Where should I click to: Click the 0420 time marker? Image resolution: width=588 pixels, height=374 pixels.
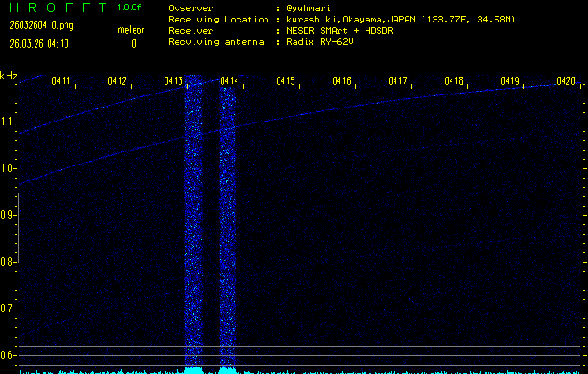tap(566, 81)
